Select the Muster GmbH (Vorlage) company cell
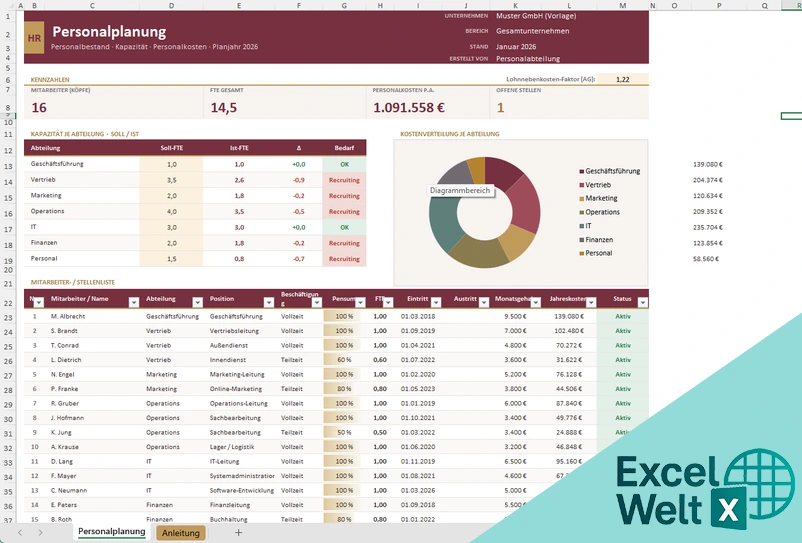The width and height of the screenshot is (802, 543). click(536, 16)
